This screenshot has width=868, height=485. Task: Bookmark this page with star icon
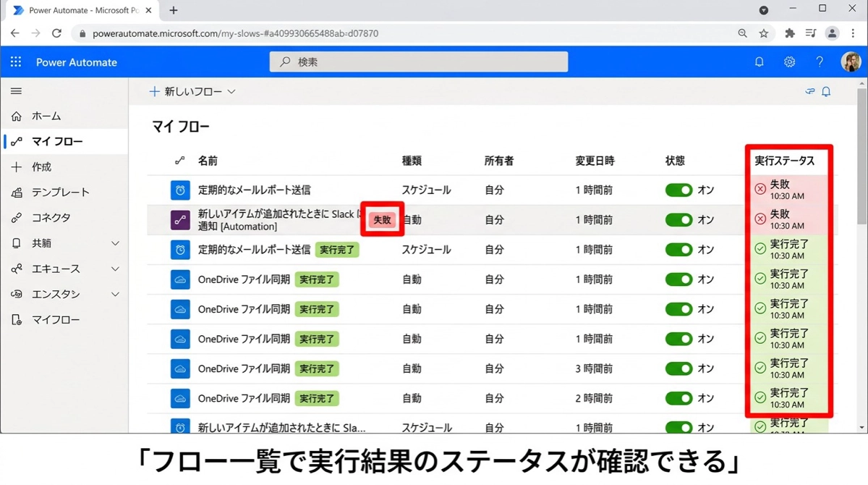(763, 33)
